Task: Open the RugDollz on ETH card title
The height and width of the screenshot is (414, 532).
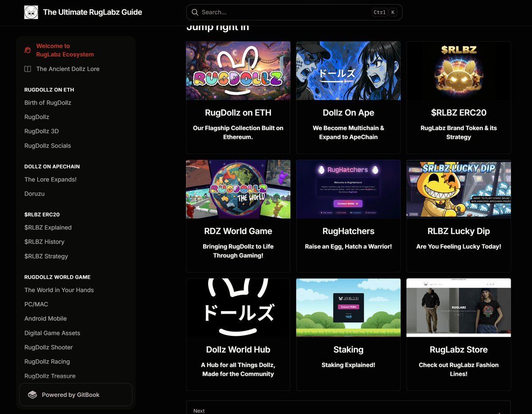Action: pos(238,113)
